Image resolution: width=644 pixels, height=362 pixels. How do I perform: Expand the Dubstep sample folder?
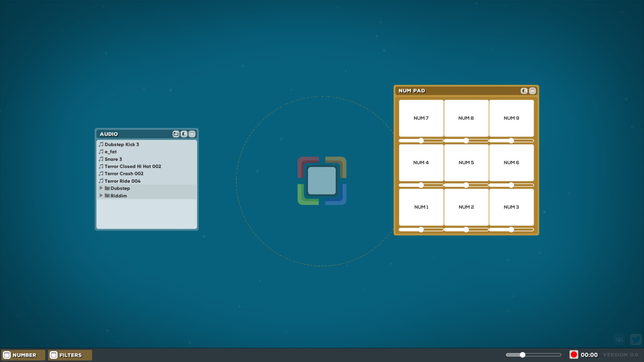(102, 188)
